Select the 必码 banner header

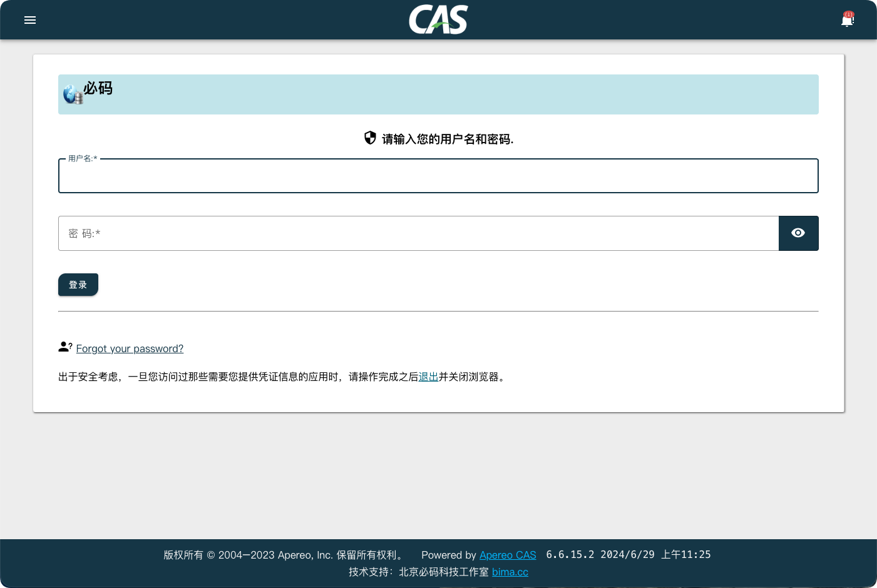pyautogui.click(x=438, y=94)
